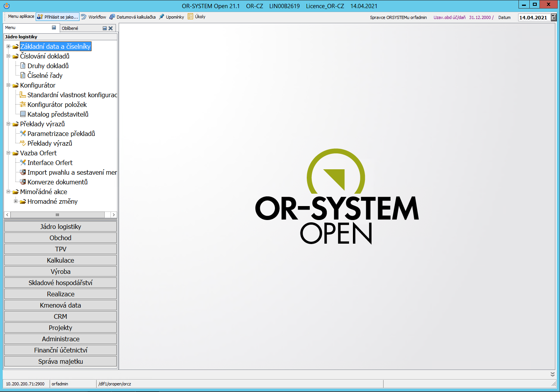Open the Úkoly task list icon
The width and height of the screenshot is (560, 392).
pyautogui.click(x=190, y=17)
